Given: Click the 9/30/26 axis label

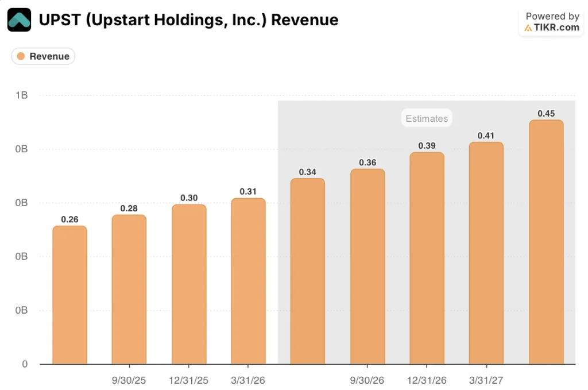Looking at the screenshot, I should pos(367,380).
